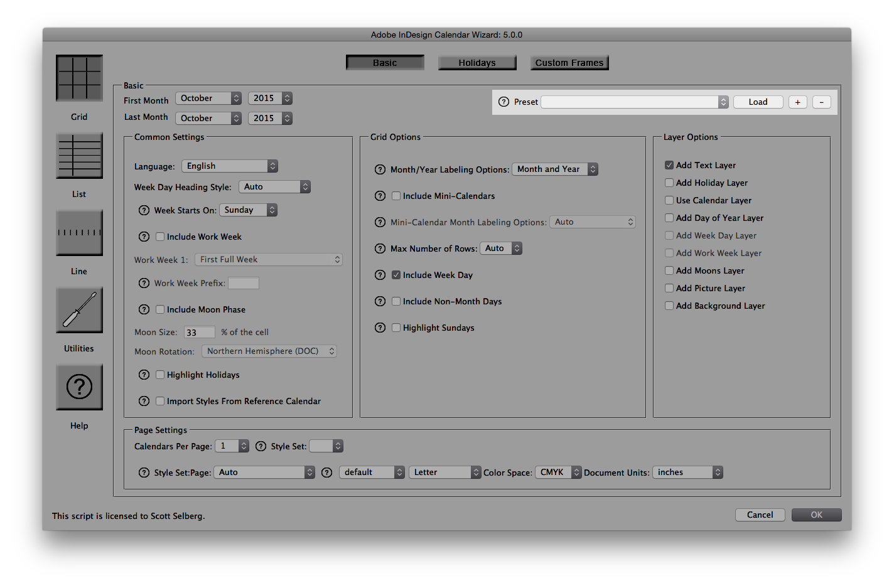
Task: Click the plus button to add preset
Action: pos(797,102)
